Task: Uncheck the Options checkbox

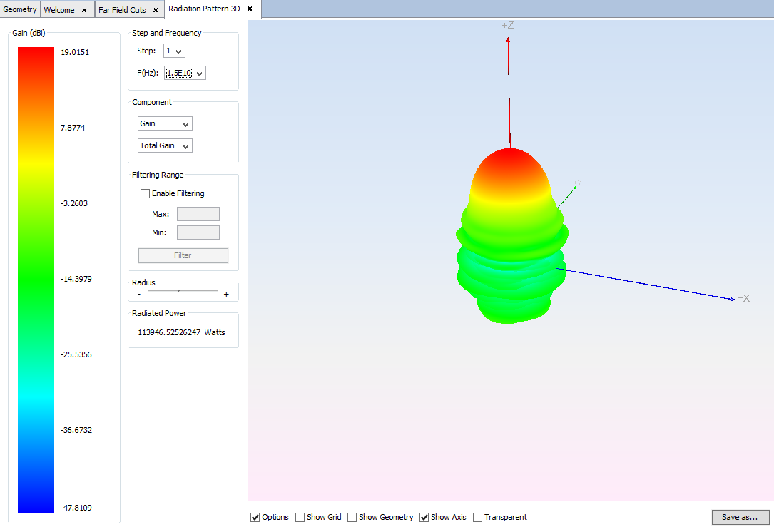Action: pyautogui.click(x=255, y=518)
